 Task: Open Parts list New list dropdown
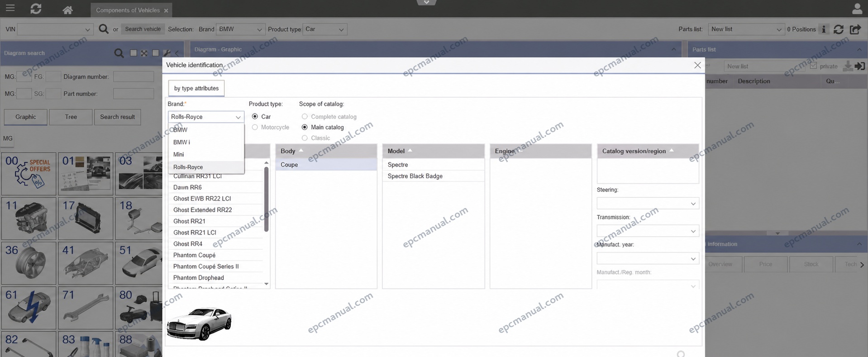746,29
